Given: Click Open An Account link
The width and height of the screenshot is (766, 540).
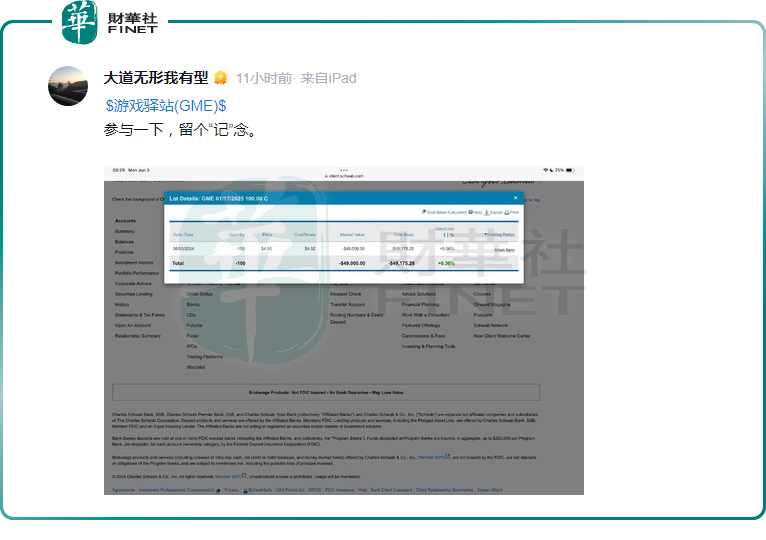Looking at the screenshot, I should pyautogui.click(x=133, y=325).
